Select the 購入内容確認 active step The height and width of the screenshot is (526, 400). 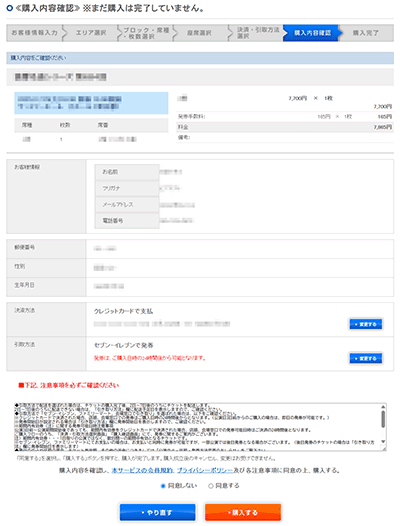coord(312,33)
